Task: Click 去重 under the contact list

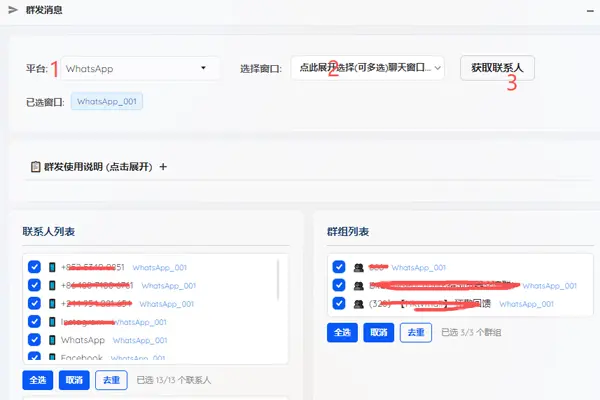Action: tap(111, 380)
